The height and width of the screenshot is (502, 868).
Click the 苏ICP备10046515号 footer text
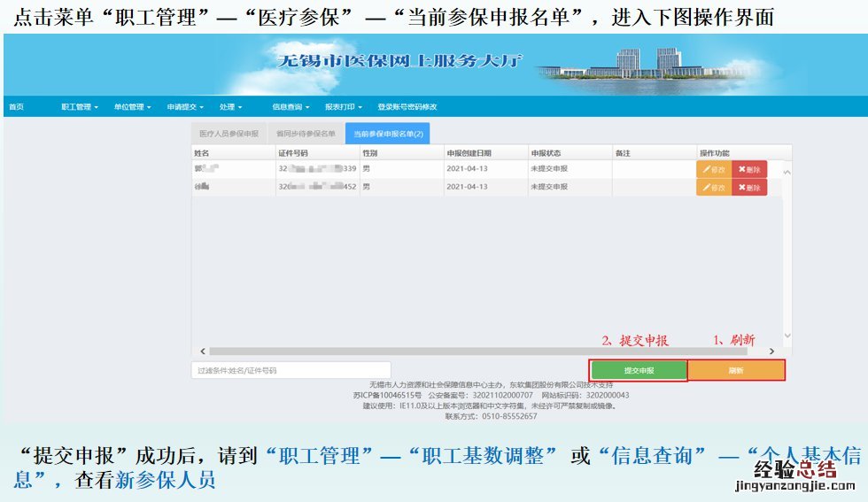(x=387, y=395)
